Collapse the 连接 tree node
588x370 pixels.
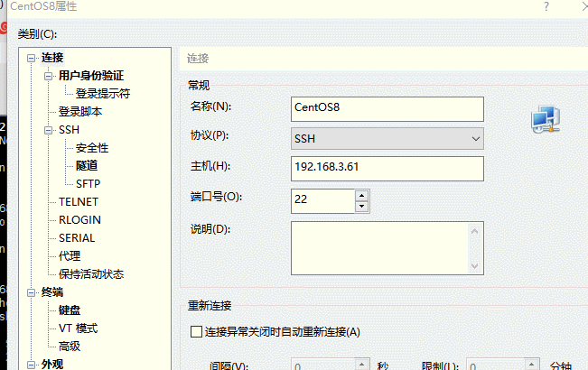click(x=31, y=58)
